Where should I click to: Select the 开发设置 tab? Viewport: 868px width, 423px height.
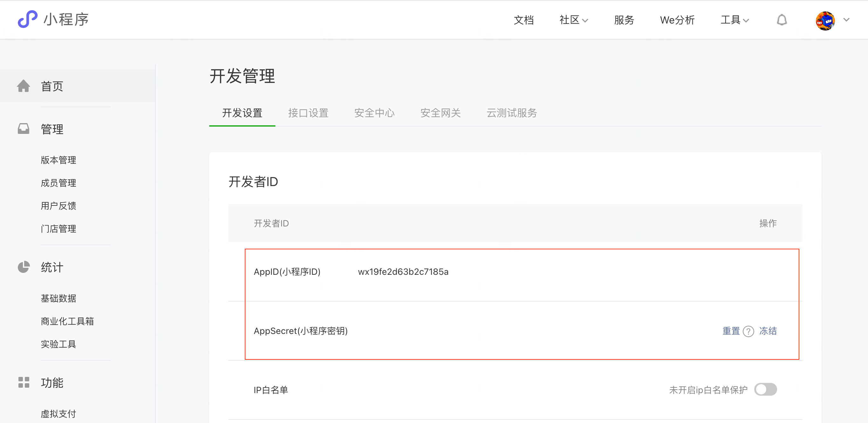[242, 113]
